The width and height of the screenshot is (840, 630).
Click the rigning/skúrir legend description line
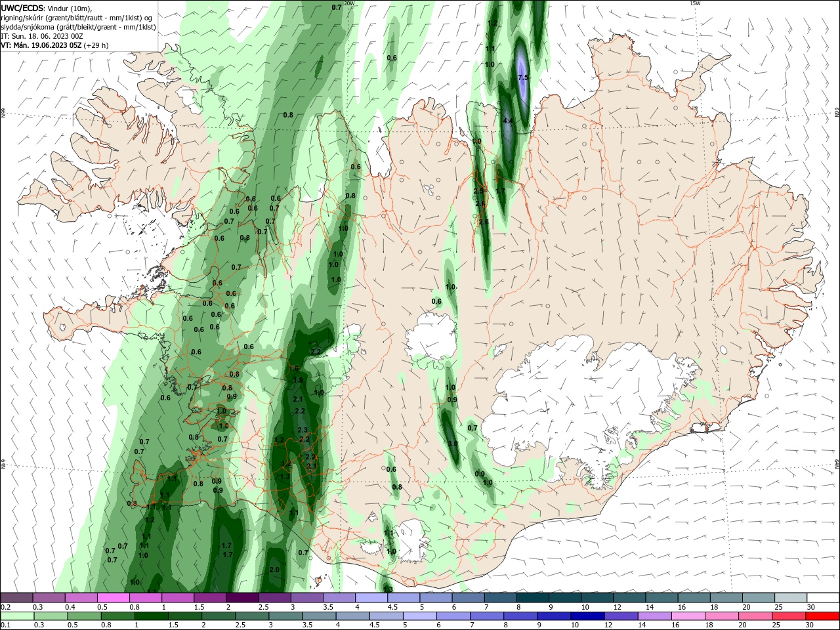pyautogui.click(x=77, y=18)
